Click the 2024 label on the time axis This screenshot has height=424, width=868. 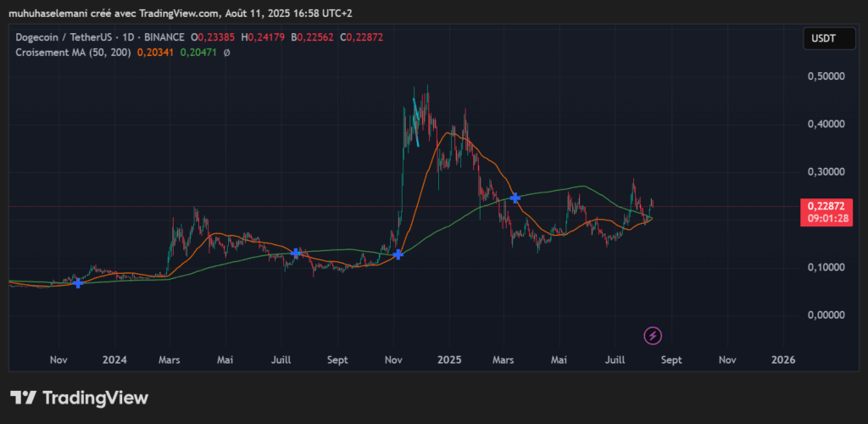tap(114, 360)
